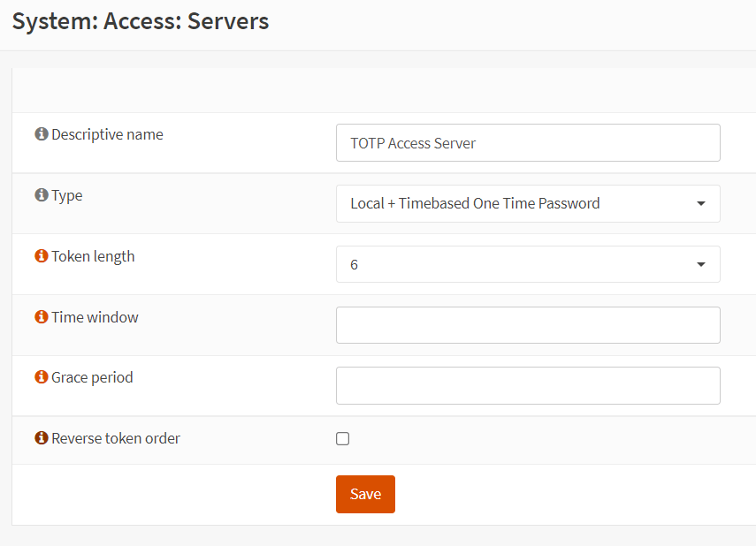The image size is (756, 546).
Task: Click the orange info icon for Token length
Action: click(x=41, y=256)
